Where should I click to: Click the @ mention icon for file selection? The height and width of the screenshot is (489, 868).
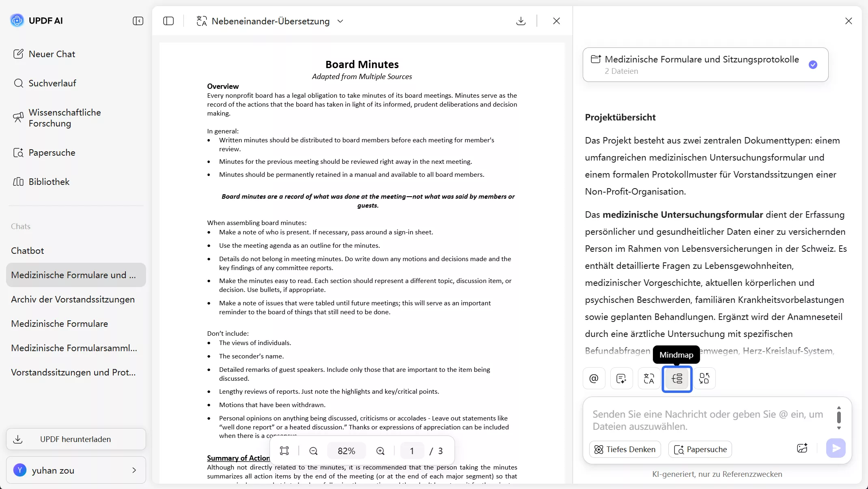pyautogui.click(x=594, y=378)
